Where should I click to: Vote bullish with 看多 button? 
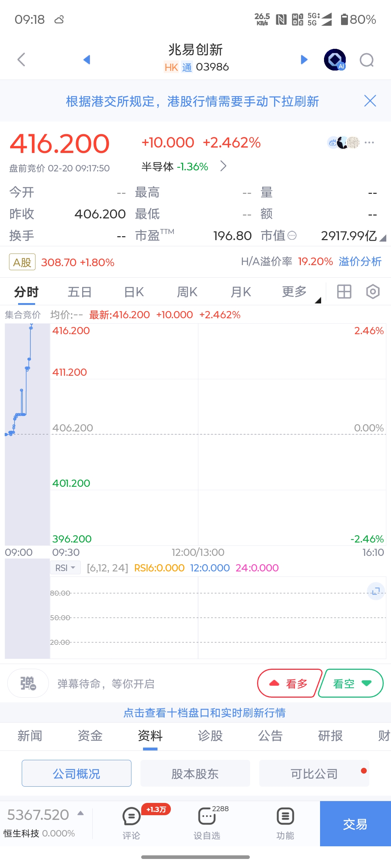[x=290, y=683]
